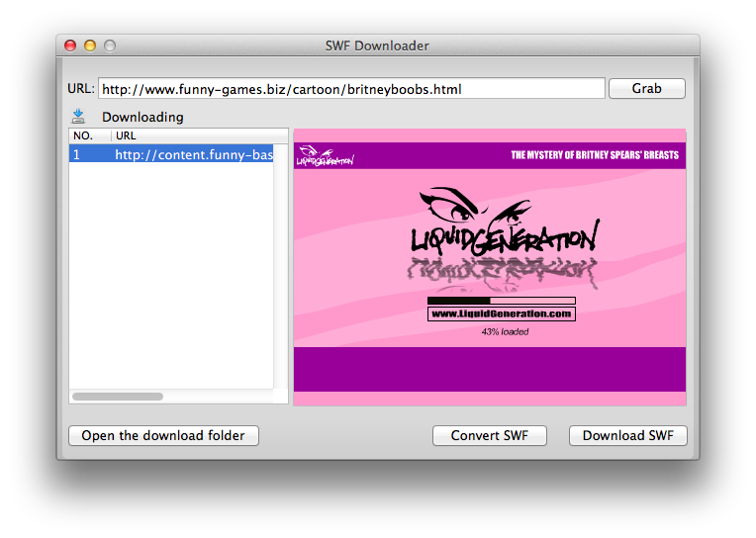Click the large LiquidGeneration logo in preview

[x=504, y=222]
